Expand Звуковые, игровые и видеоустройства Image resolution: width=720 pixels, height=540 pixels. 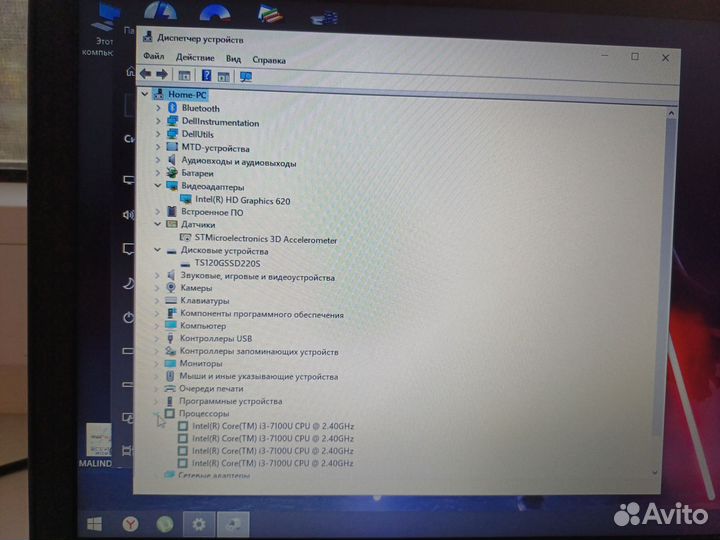coord(157,276)
